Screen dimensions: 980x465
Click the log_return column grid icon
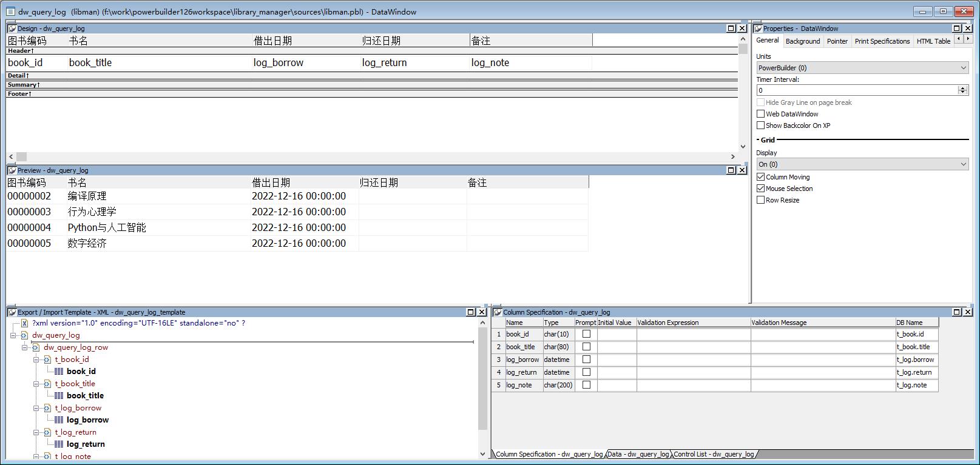59,444
